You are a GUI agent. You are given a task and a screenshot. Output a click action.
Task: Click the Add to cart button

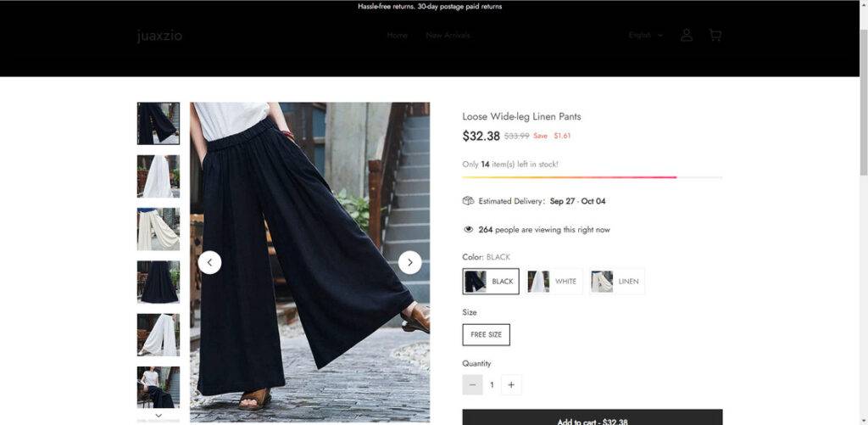point(593,417)
